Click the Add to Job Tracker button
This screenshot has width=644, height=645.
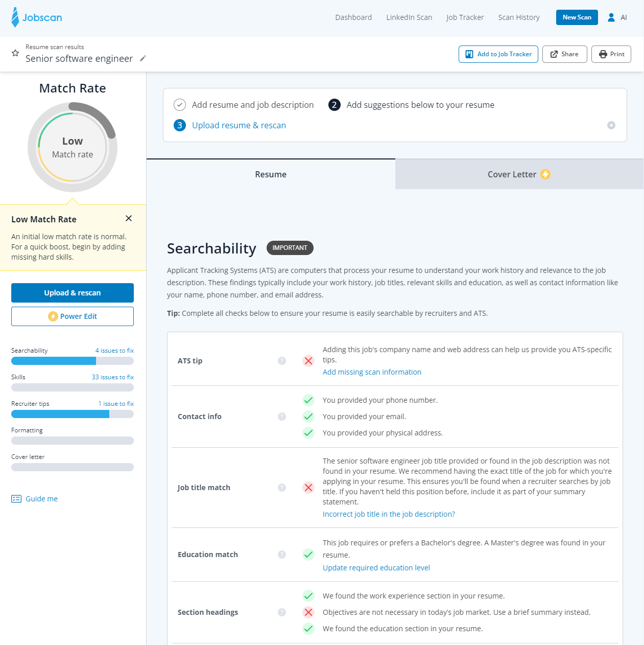coord(498,54)
